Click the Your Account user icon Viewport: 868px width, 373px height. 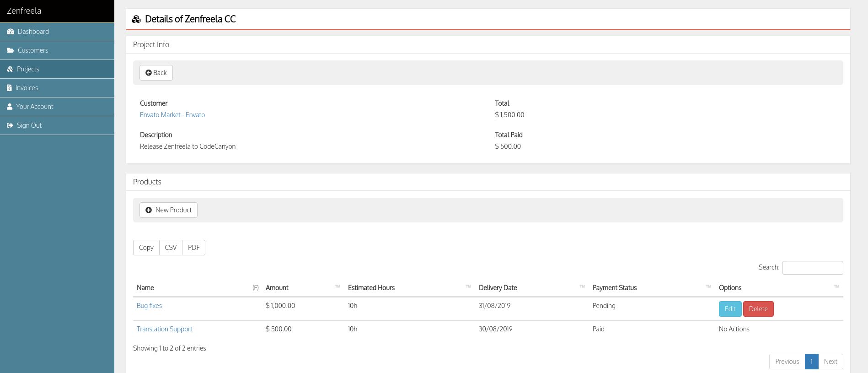point(10,107)
